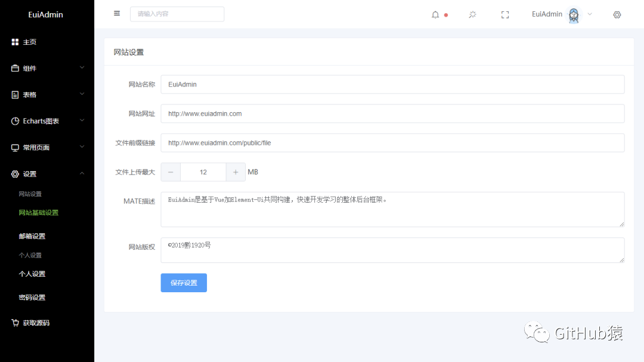Focus the 网站版权 textarea

(x=392, y=250)
